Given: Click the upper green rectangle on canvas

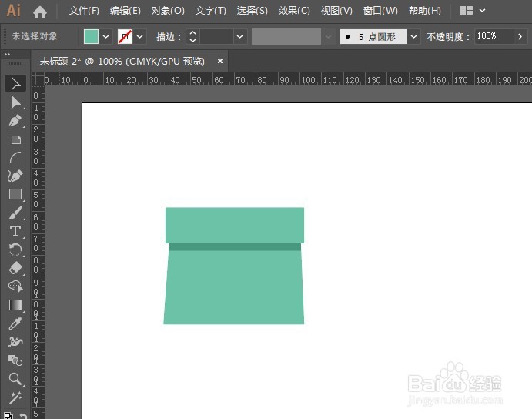Looking at the screenshot, I should click(235, 225).
